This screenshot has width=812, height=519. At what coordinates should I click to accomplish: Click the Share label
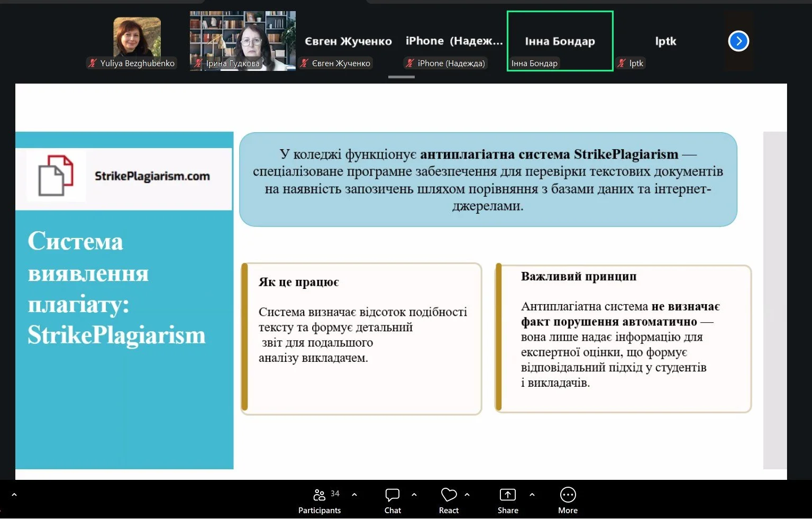(508, 510)
